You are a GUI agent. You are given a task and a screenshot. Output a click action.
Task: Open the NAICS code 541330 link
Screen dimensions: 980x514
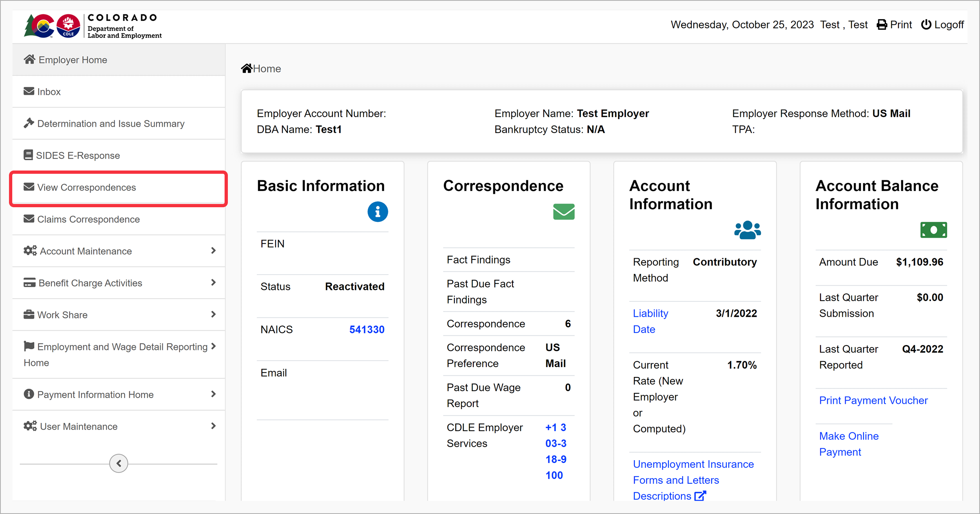[x=367, y=330]
